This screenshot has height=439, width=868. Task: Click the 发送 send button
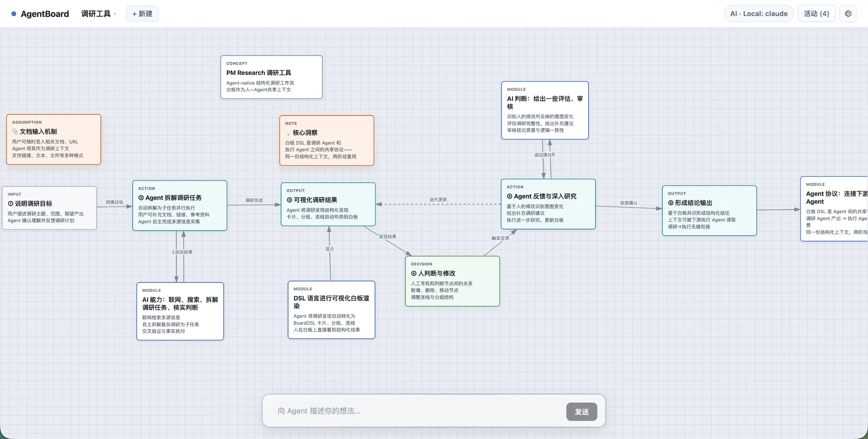point(582,412)
